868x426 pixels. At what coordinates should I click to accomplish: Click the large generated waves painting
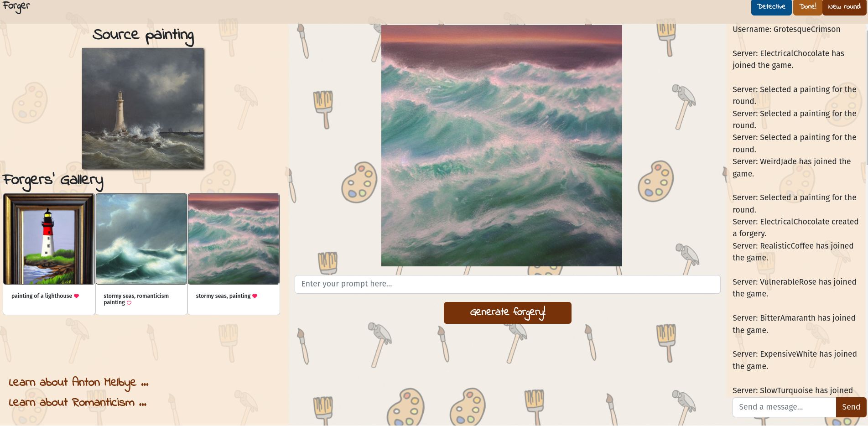(x=502, y=145)
